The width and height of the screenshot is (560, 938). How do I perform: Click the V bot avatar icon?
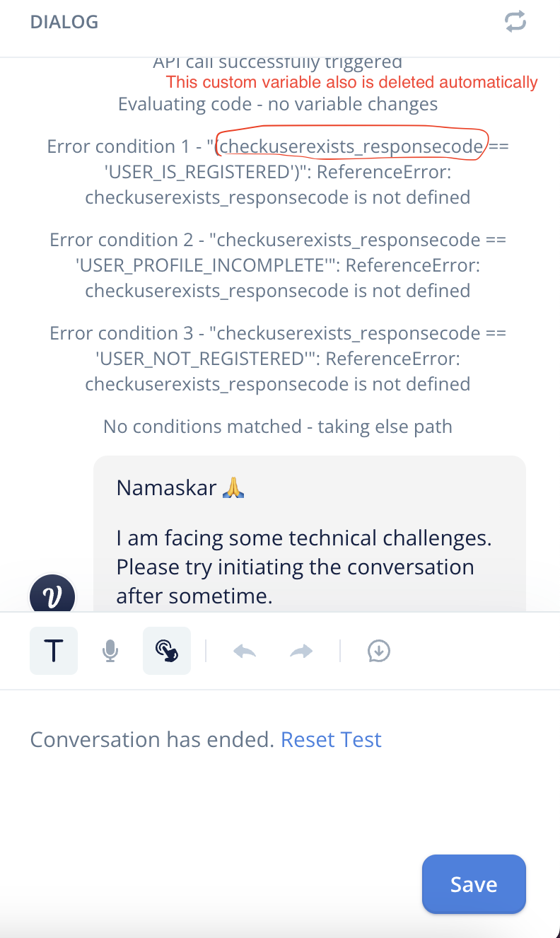click(51, 594)
